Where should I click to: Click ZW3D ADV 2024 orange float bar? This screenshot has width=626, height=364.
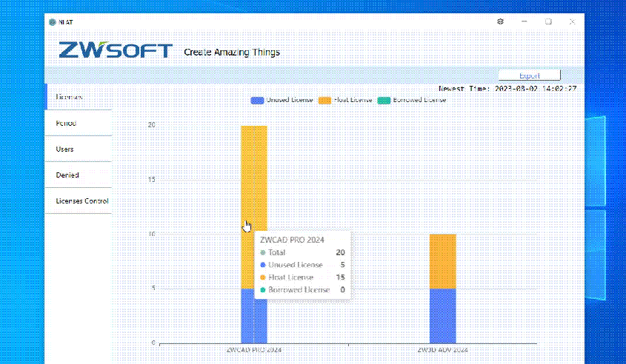pyautogui.click(x=443, y=262)
